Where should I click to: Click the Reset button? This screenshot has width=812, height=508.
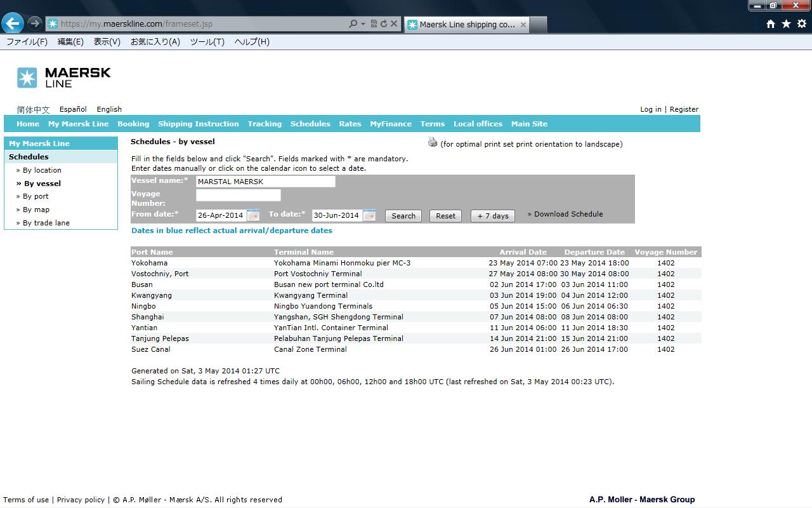445,216
